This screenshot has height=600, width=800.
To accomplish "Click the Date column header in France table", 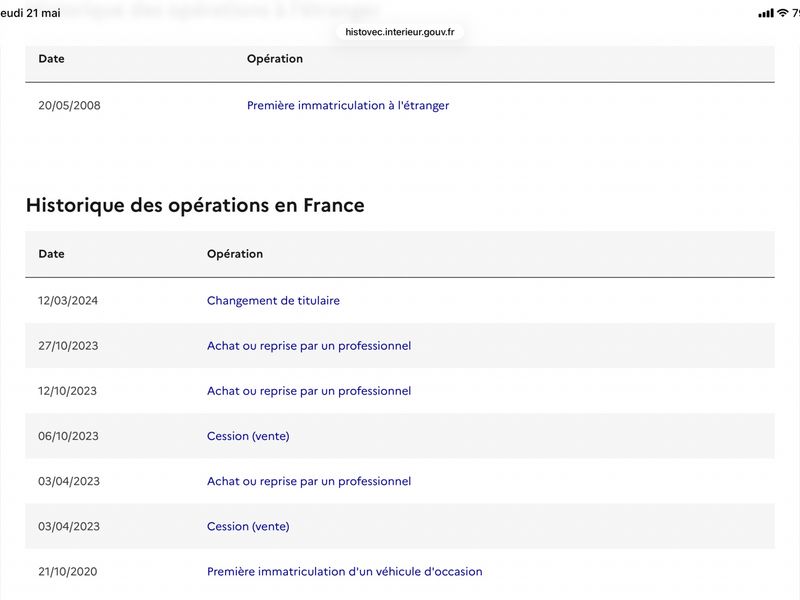I will 51,254.
